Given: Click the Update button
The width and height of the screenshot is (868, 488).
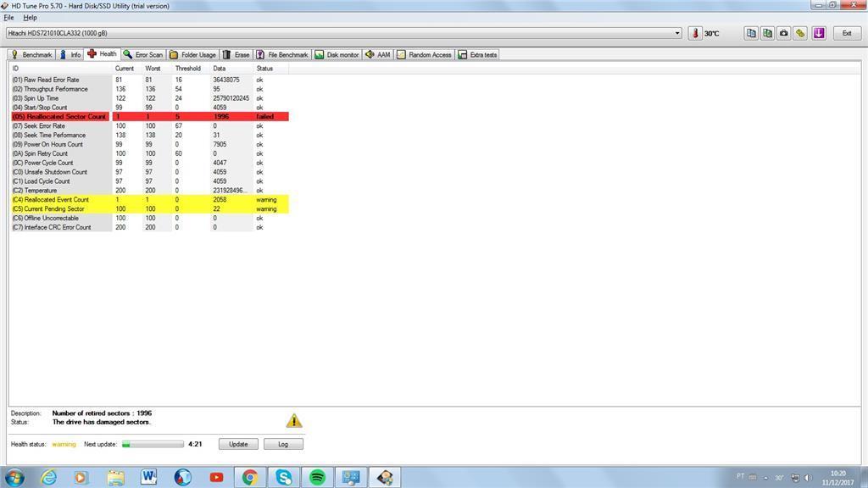Looking at the screenshot, I should coord(238,444).
